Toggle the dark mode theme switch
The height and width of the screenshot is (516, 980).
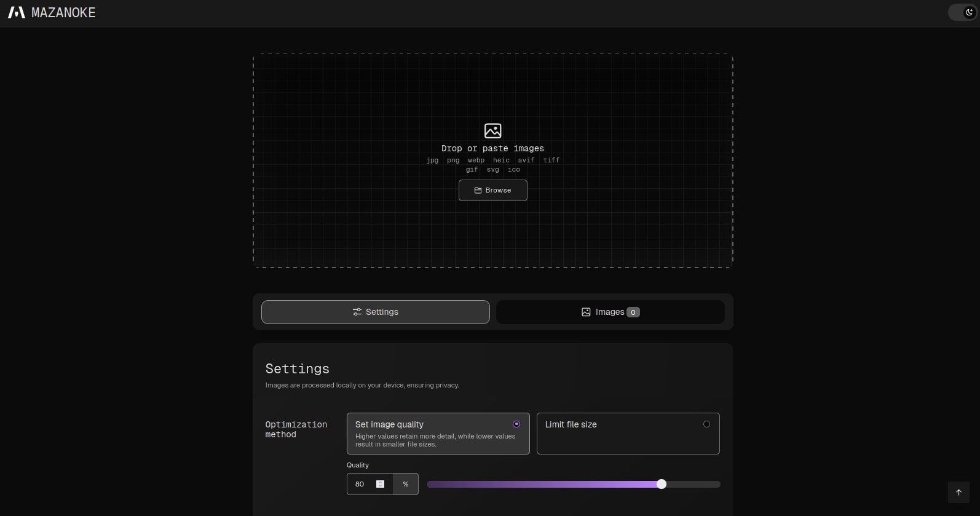tap(963, 12)
